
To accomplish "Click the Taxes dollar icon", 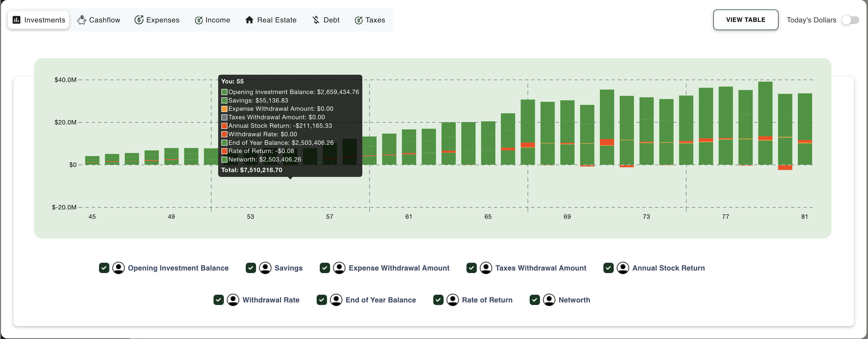I will [x=358, y=20].
